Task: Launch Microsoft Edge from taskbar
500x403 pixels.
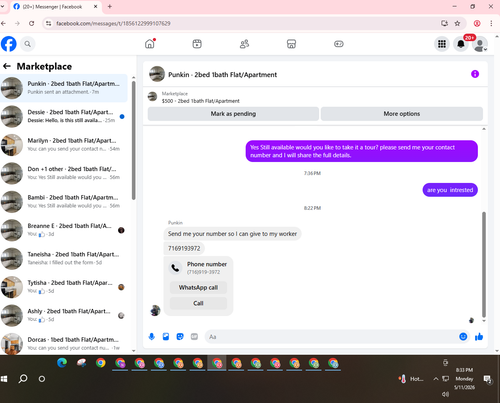Action: [x=62, y=363]
